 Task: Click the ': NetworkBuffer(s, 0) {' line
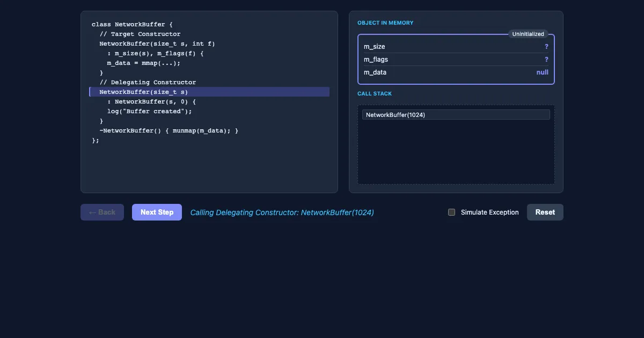[152, 102]
